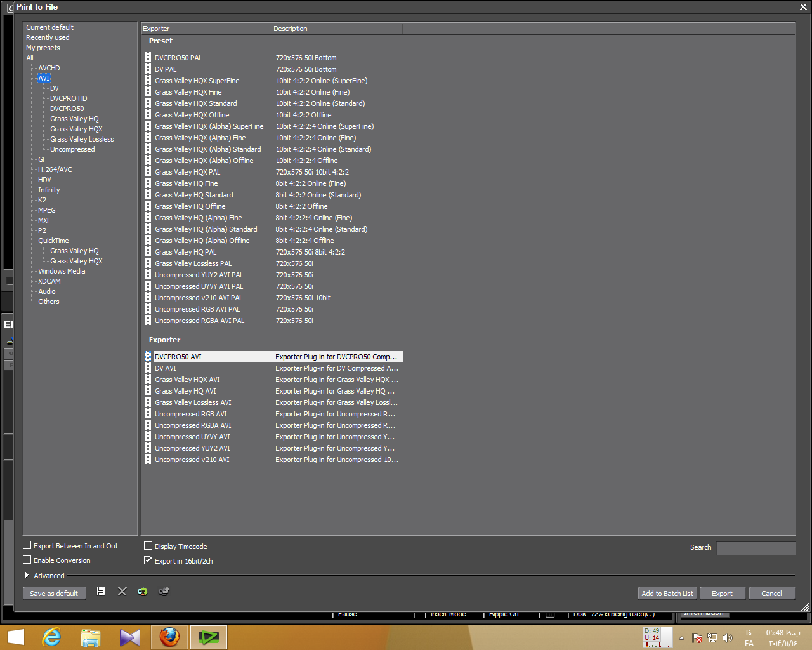Click the Action Center flag tray icon
This screenshot has height=650, width=812.
point(697,638)
